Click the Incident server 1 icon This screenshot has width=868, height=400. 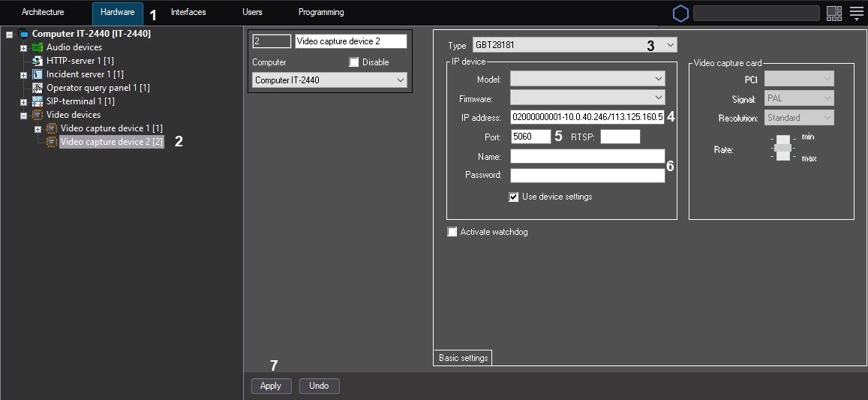pyautogui.click(x=38, y=74)
